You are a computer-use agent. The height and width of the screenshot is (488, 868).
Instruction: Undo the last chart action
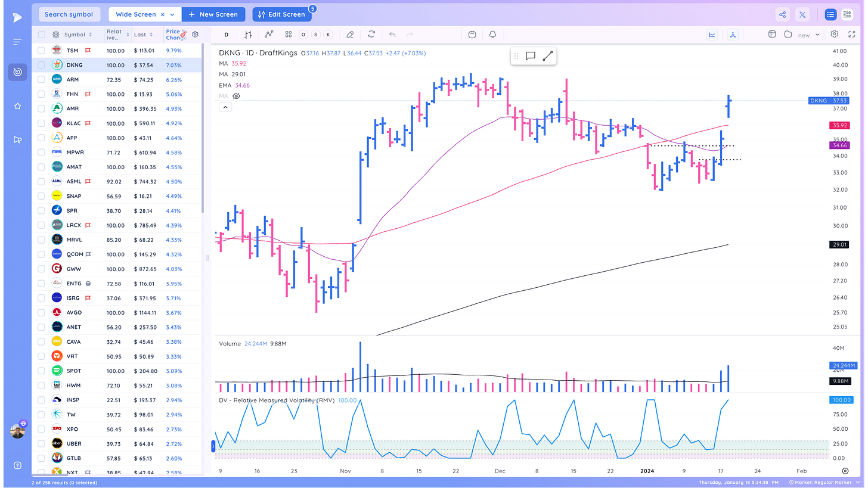[392, 35]
